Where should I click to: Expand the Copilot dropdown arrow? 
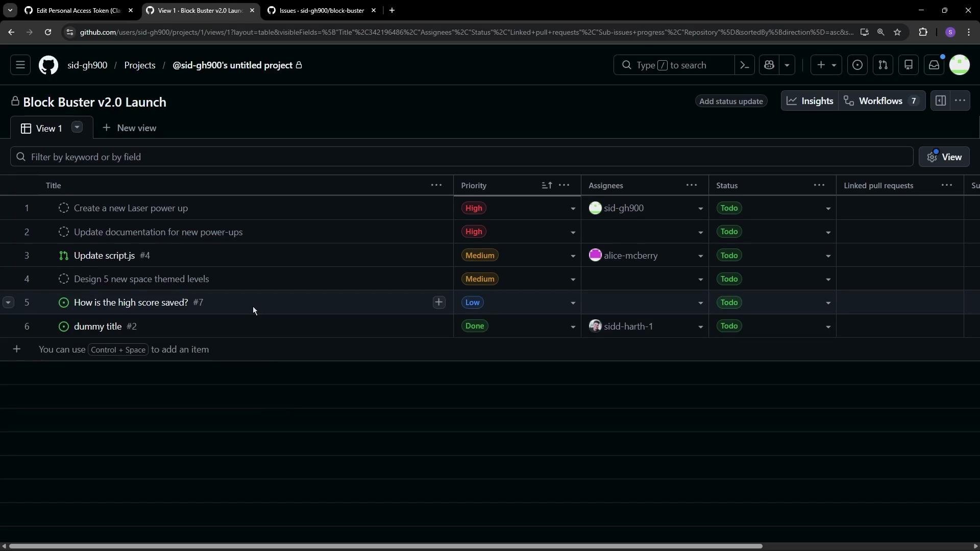787,65
